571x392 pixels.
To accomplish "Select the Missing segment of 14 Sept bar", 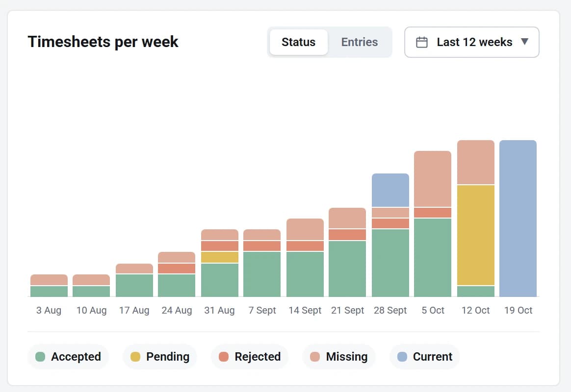I will 305,229.
